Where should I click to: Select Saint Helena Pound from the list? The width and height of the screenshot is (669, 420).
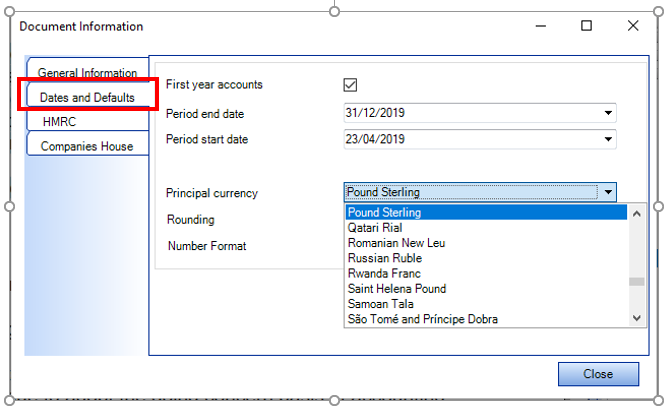click(396, 289)
